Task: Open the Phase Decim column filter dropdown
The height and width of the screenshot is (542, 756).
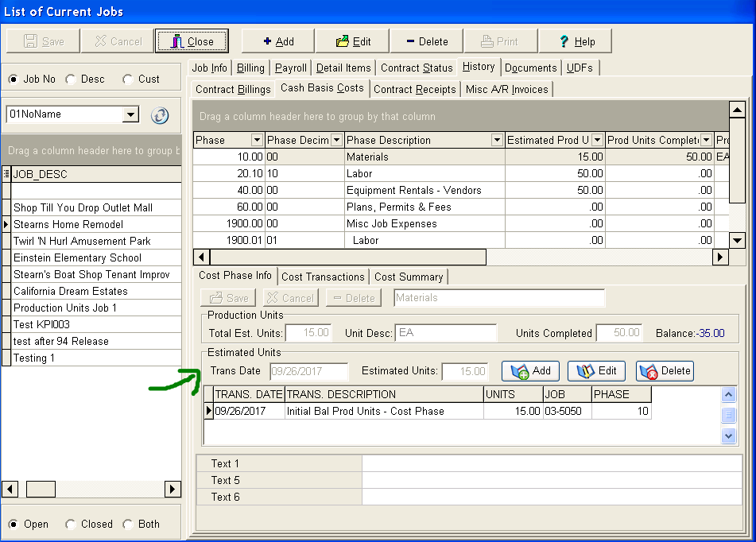Action: pyautogui.click(x=336, y=141)
